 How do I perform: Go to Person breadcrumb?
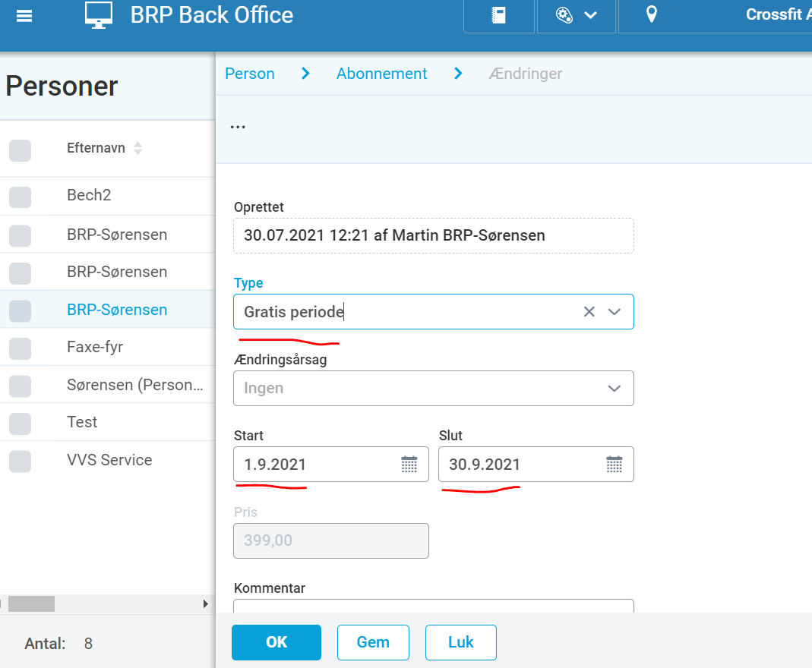(x=250, y=74)
